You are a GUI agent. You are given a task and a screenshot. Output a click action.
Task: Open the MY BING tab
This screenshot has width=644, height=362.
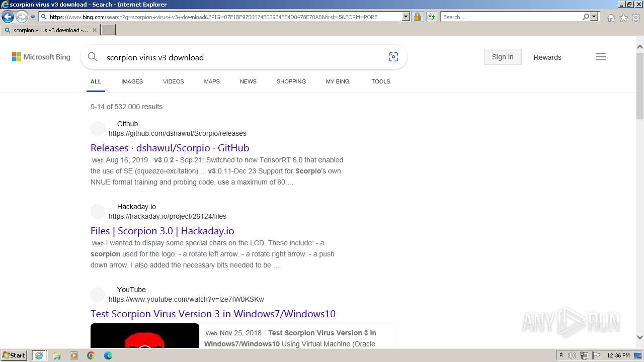[338, 81]
